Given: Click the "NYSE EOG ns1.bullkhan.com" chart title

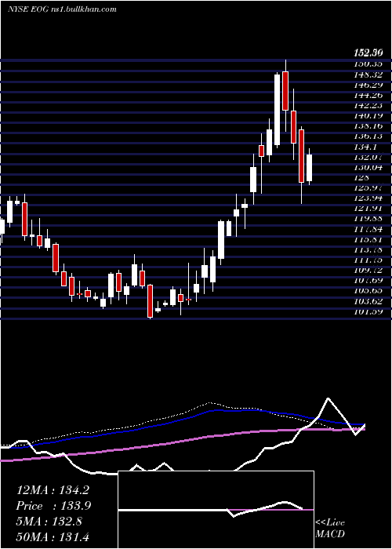Looking at the screenshot, I should coord(62,9).
